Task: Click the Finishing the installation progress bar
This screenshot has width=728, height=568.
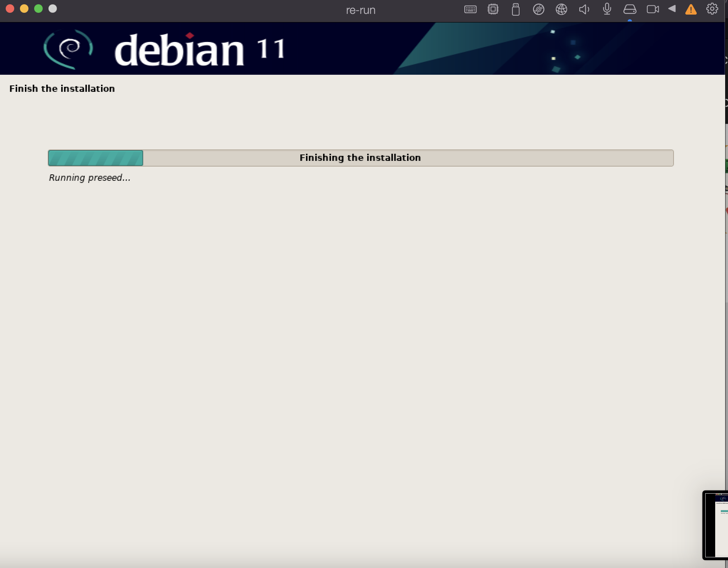Action: coord(361,158)
